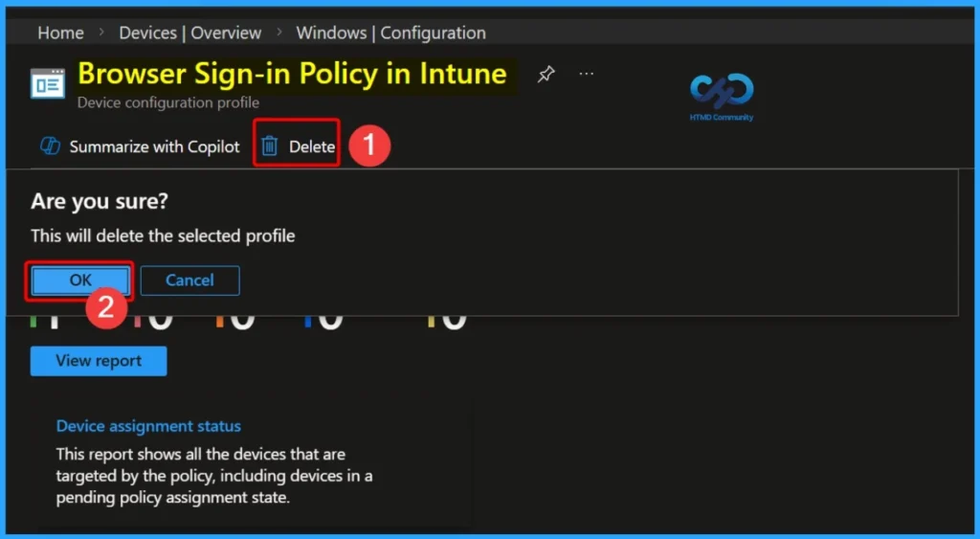980x539 pixels.
Task: Click Summarize with Copilot text
Action: point(154,146)
